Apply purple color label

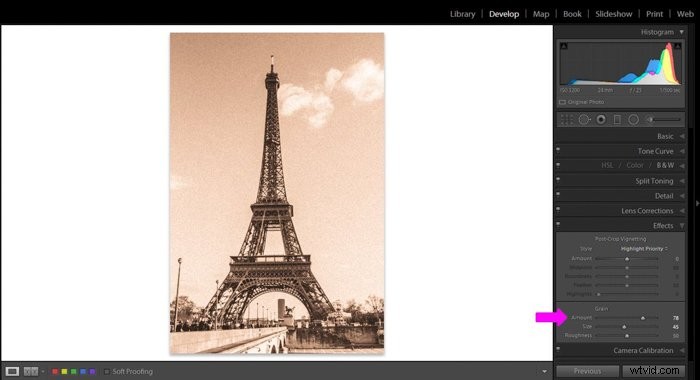tap(92, 372)
